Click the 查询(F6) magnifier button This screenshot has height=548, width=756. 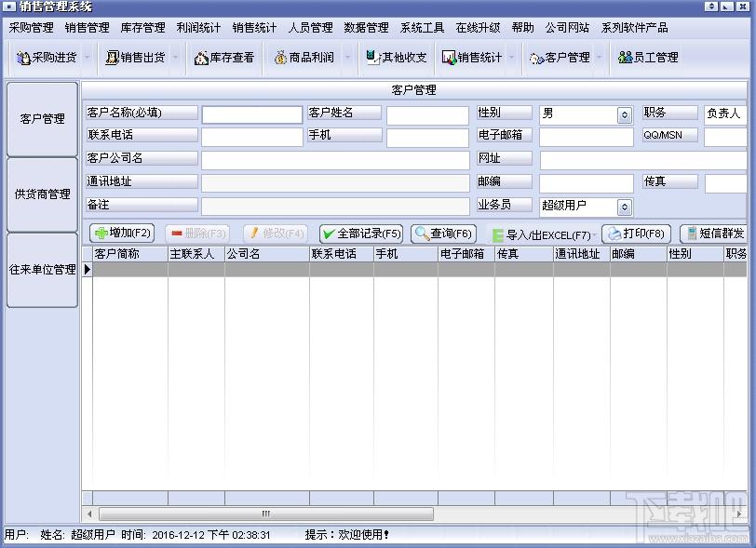tap(443, 234)
